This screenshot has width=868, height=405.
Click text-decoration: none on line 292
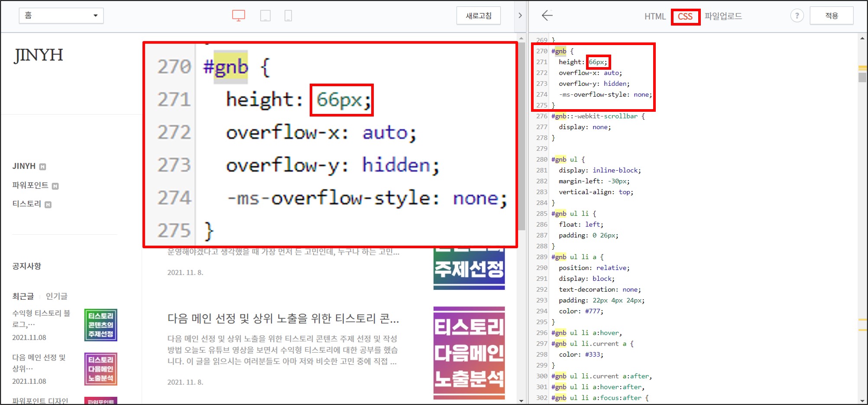tap(600, 289)
